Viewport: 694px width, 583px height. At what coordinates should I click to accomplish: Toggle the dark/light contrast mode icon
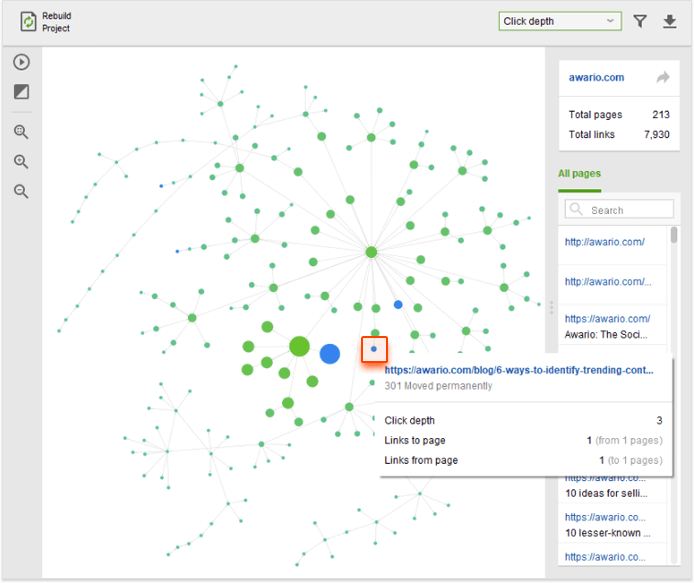[x=21, y=92]
